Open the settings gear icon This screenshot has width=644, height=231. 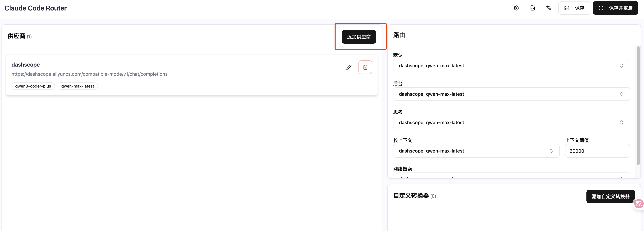[516, 8]
